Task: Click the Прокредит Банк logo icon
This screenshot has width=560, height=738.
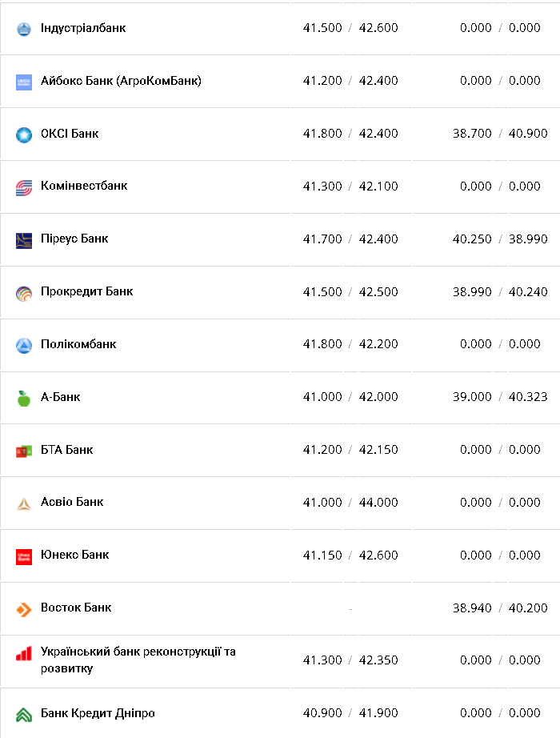Action: pos(24,292)
